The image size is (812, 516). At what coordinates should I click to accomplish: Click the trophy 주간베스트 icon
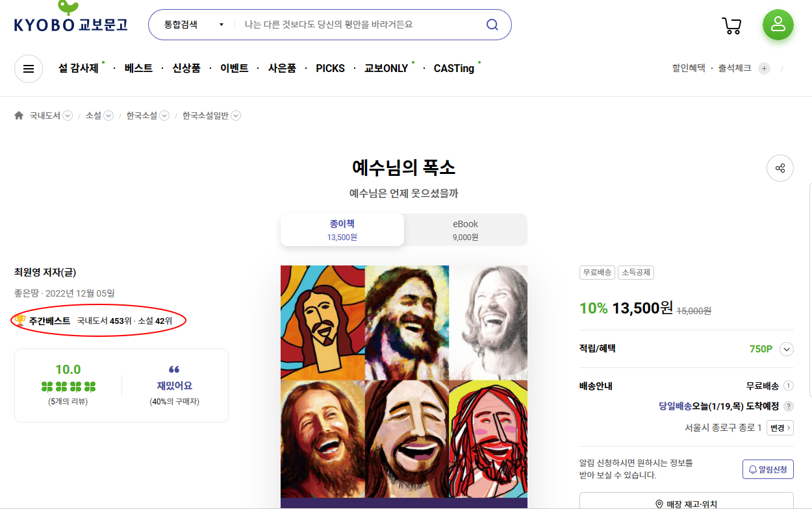pyautogui.click(x=19, y=320)
